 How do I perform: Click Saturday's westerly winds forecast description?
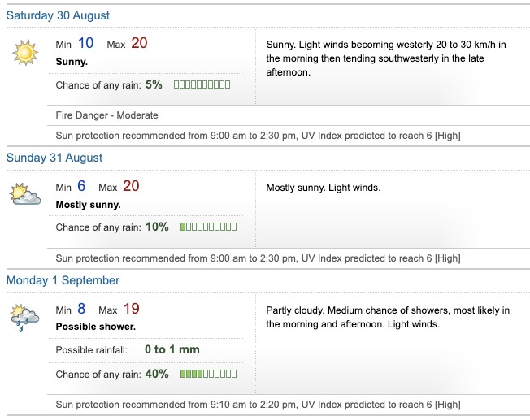[x=385, y=58]
